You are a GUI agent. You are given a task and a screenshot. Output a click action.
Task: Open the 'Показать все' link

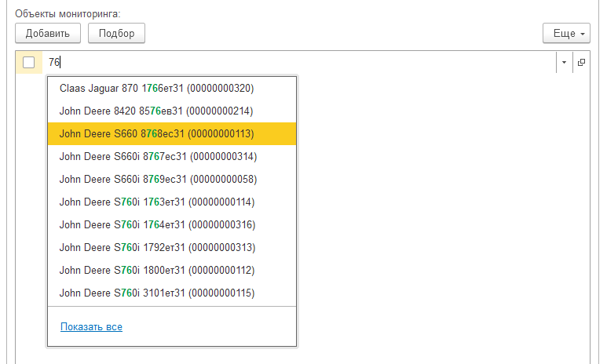91,326
